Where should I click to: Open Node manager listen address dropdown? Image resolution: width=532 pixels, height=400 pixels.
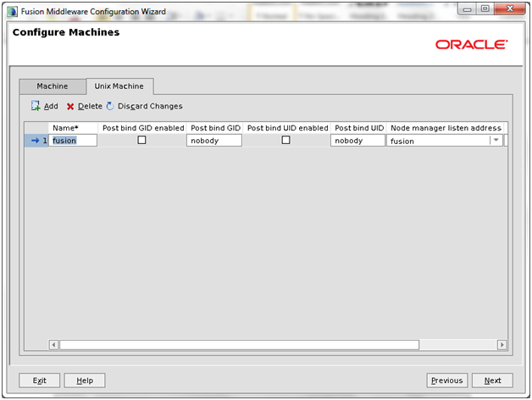pyautogui.click(x=496, y=140)
